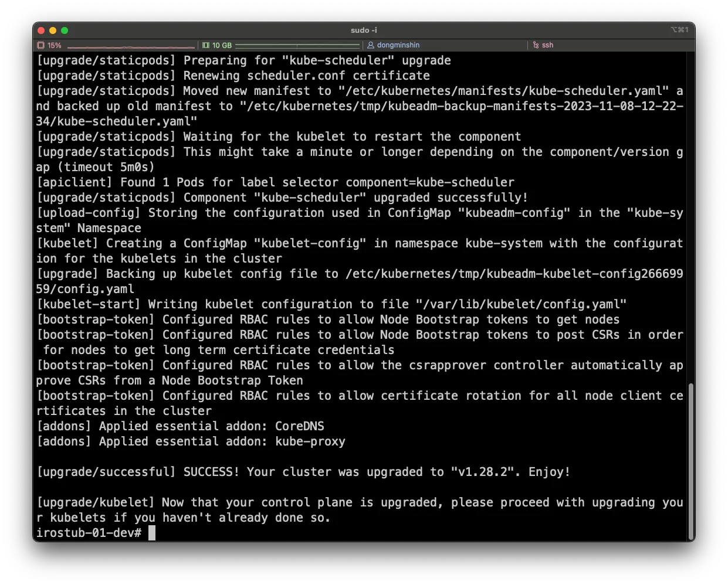728x585 pixels.
Task: Click the 15% CPU usage label
Action: click(x=55, y=45)
